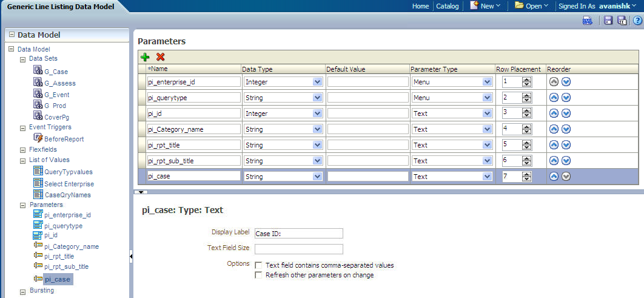Open the New menu
The height and width of the screenshot is (298, 644).
pyautogui.click(x=491, y=6)
